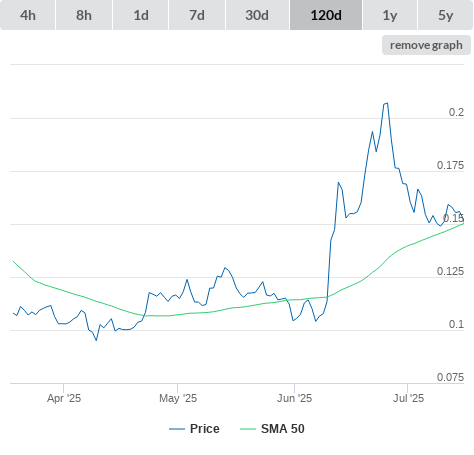Screen dimensions: 474x455
Task: Switch to the 8h time range
Action: click(84, 15)
